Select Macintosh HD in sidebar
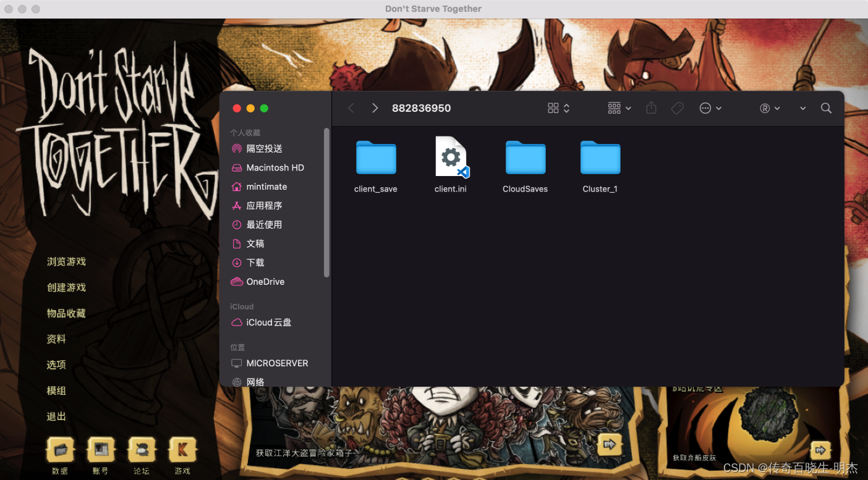This screenshot has width=868, height=480. point(274,168)
